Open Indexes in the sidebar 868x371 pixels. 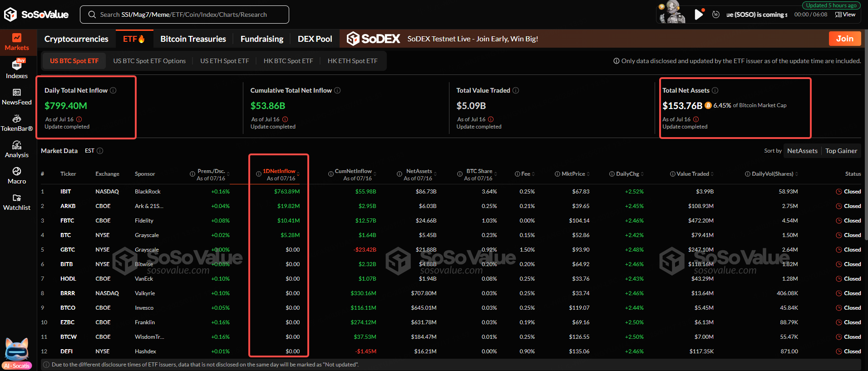tap(17, 69)
